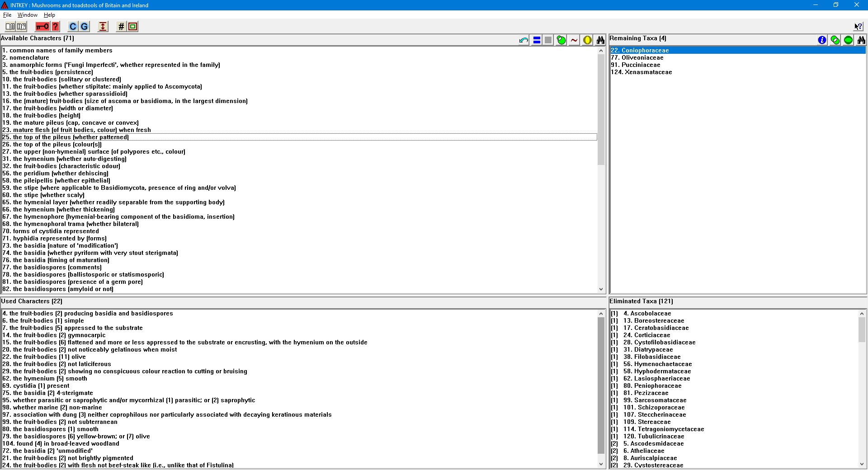Viewport: 868px width, 470px height.
Task: Select used character 62 hymenium smooth
Action: 45,379
